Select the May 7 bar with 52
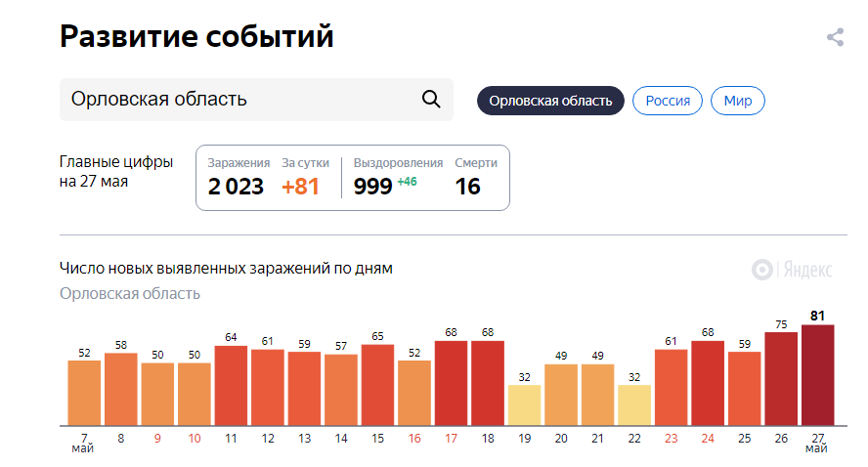This screenshot has width=868, height=467. pos(84,393)
